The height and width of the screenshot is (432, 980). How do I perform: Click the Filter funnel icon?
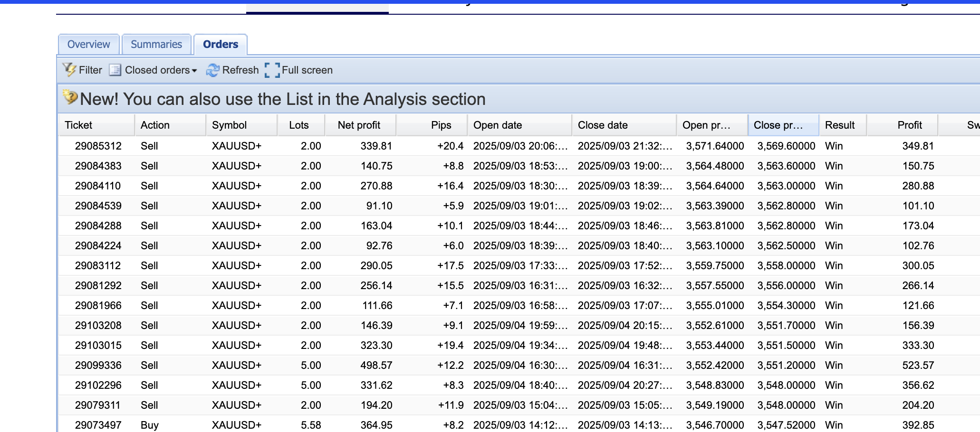[69, 70]
